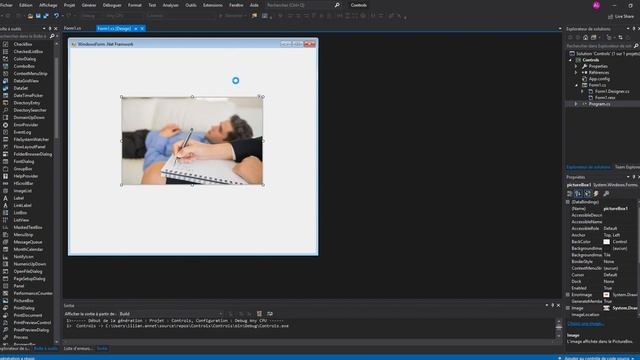Select PictureBox in the toolbox
Viewport: 640px width, 360px height.
point(24,301)
